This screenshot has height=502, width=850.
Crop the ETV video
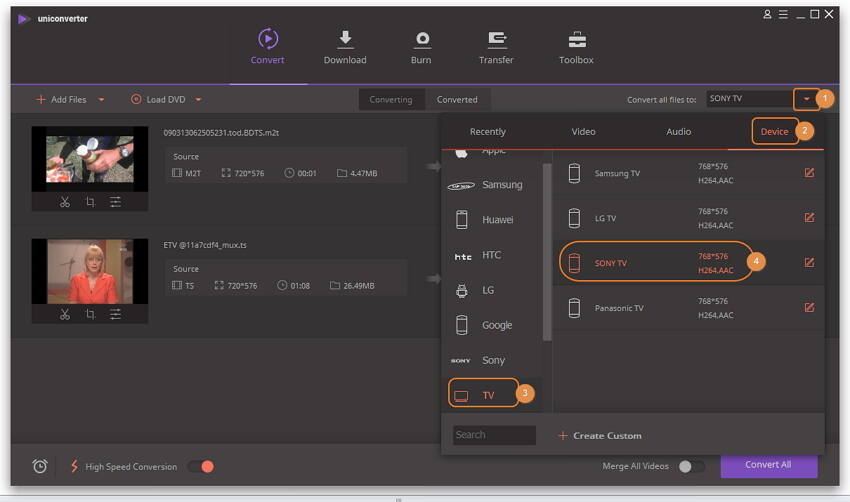pyautogui.click(x=90, y=314)
